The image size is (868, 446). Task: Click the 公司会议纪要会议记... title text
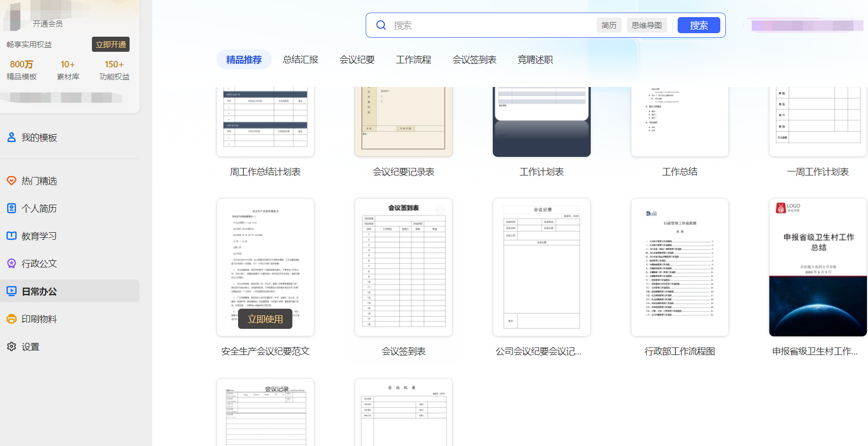pyautogui.click(x=538, y=351)
